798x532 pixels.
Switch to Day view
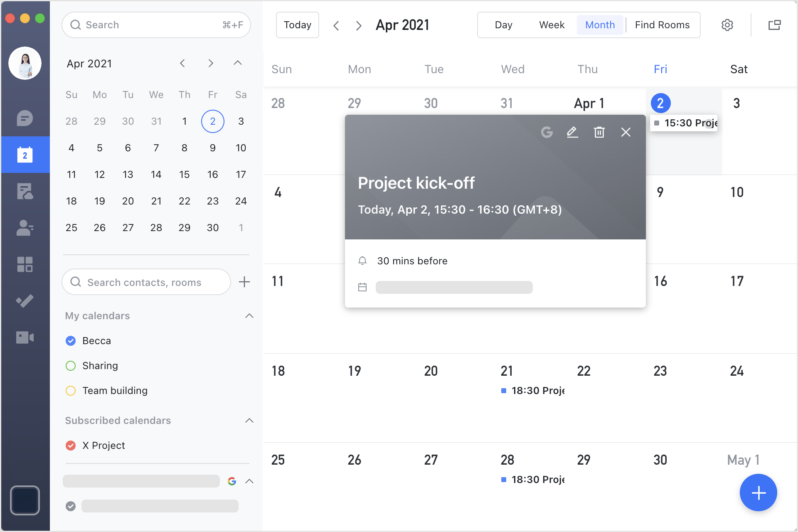pyautogui.click(x=503, y=25)
